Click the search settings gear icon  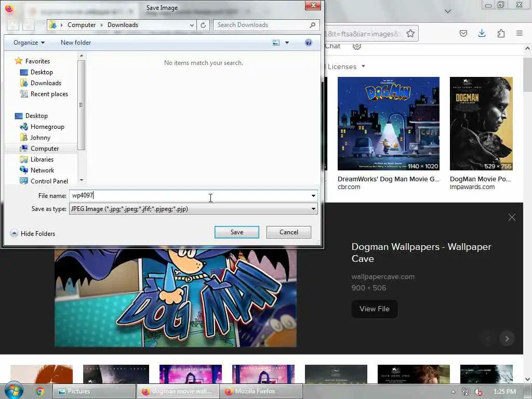pyautogui.click(x=356, y=46)
